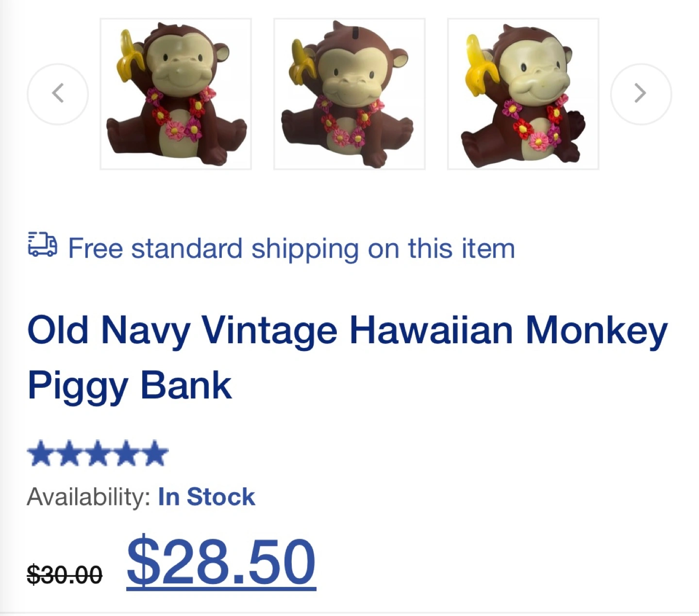Select the fifth star in rating
Screen dimensions: 699x616
point(154,453)
